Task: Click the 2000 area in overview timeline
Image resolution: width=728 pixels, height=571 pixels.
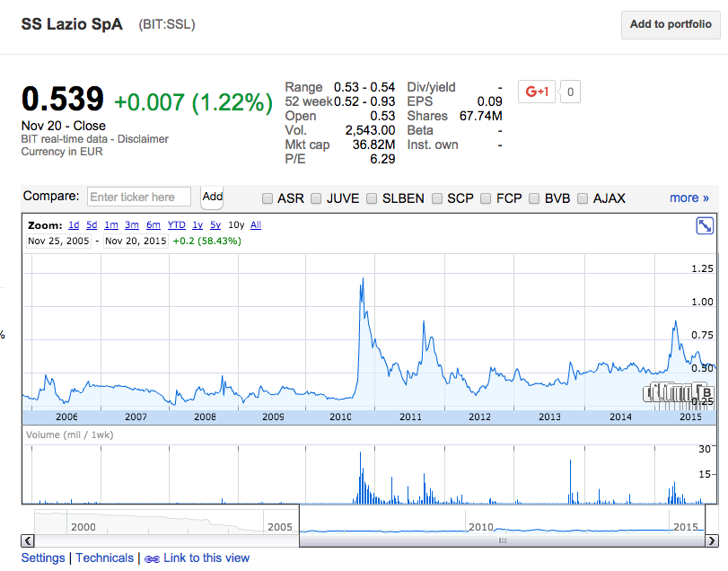Action: tap(83, 527)
